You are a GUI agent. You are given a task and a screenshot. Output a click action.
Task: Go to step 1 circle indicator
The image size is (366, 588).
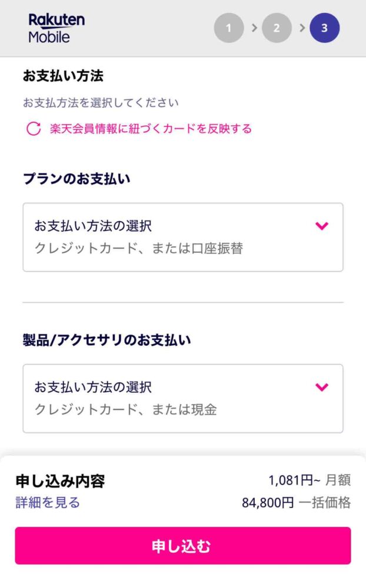tap(229, 28)
